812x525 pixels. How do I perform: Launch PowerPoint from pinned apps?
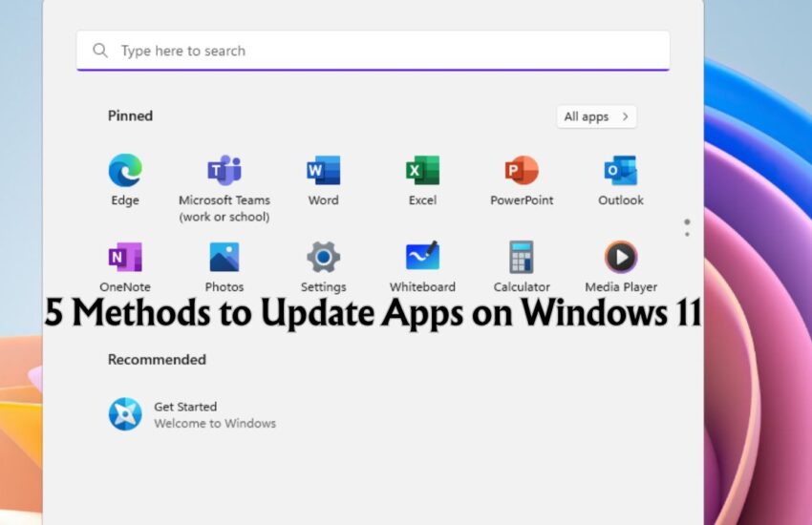click(522, 170)
